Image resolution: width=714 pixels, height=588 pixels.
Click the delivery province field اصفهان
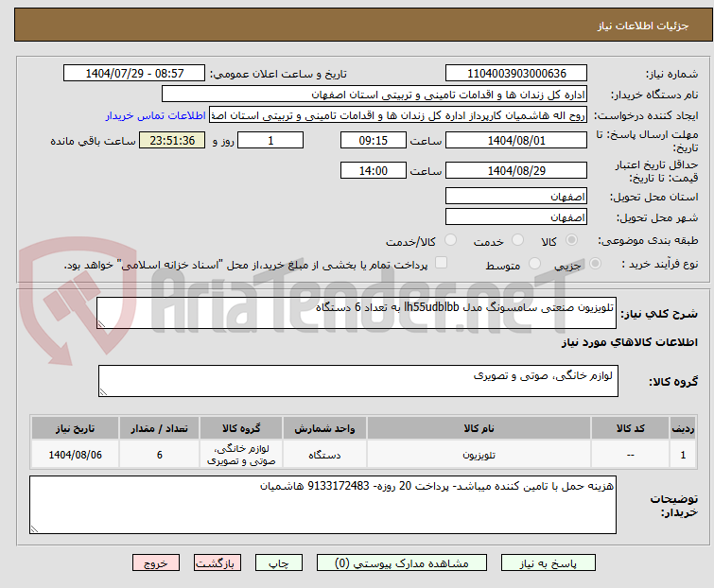[x=516, y=196]
